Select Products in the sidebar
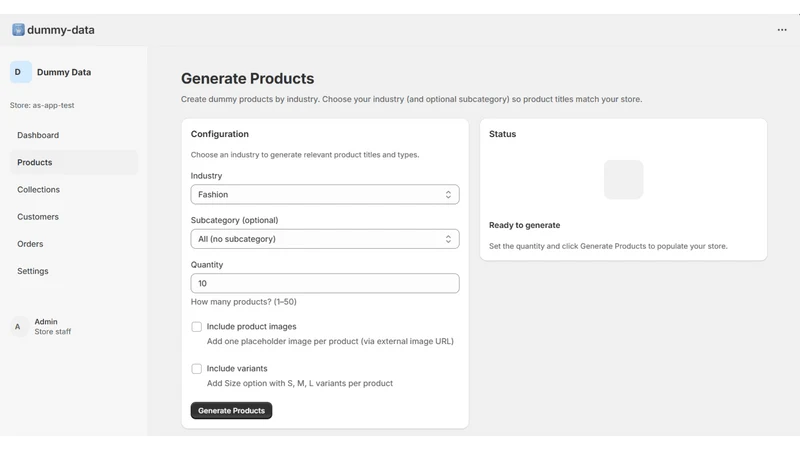Screen dimensions: 800x450 tap(73, 162)
